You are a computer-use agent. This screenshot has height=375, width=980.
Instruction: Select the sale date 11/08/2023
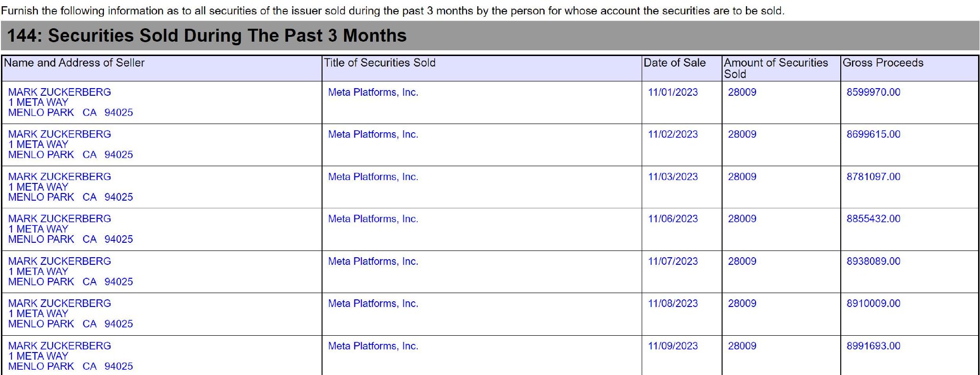[673, 304]
